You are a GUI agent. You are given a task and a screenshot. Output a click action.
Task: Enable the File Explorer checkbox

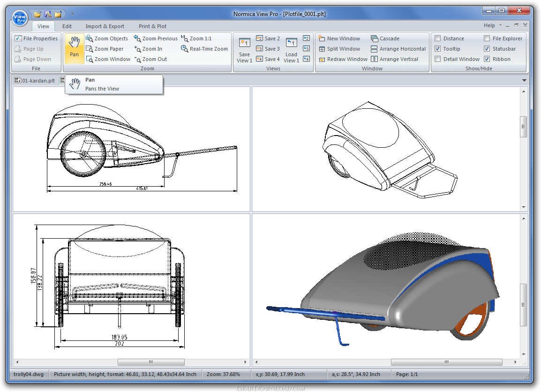click(x=487, y=38)
